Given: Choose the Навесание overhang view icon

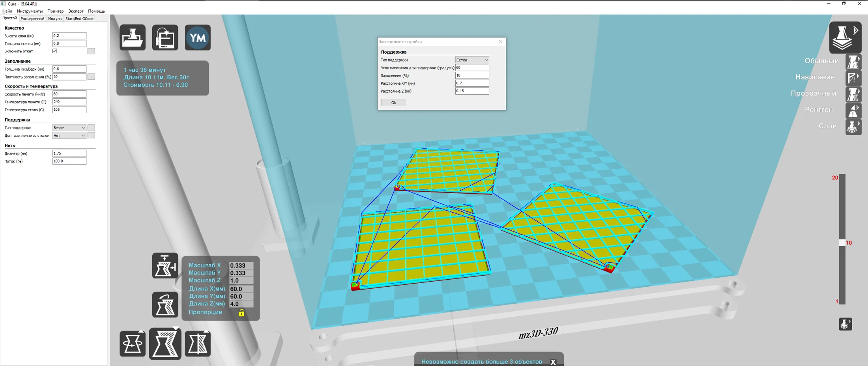Looking at the screenshot, I should click(853, 78).
